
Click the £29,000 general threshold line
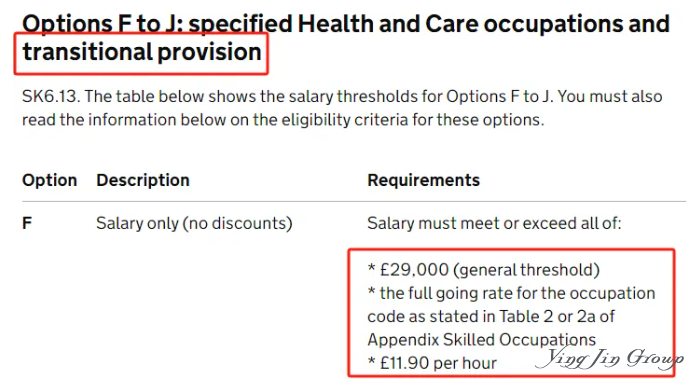(x=483, y=270)
